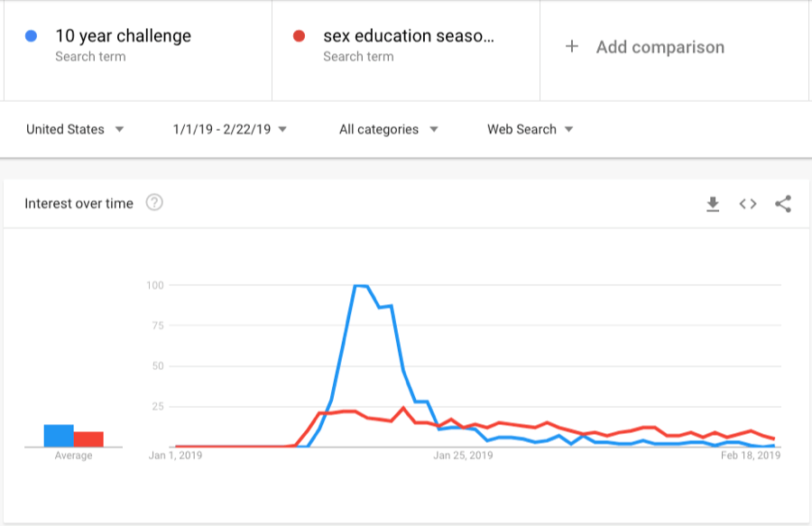Click the Feb 18, 2019 axis label
812x526 pixels.
751,456
